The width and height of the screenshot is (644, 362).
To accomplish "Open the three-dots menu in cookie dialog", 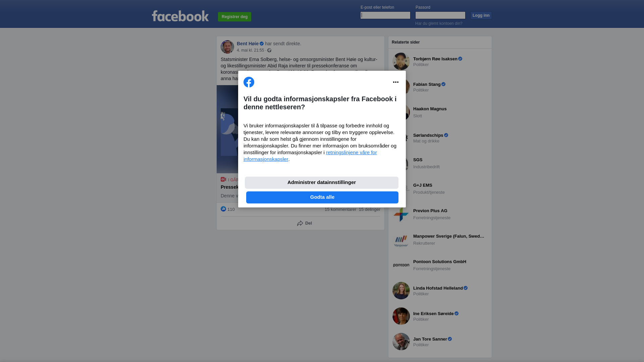I will point(396,82).
